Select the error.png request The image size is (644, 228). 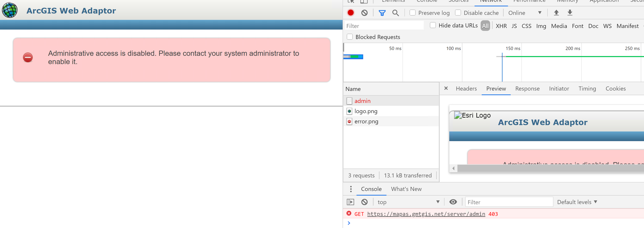391,121
